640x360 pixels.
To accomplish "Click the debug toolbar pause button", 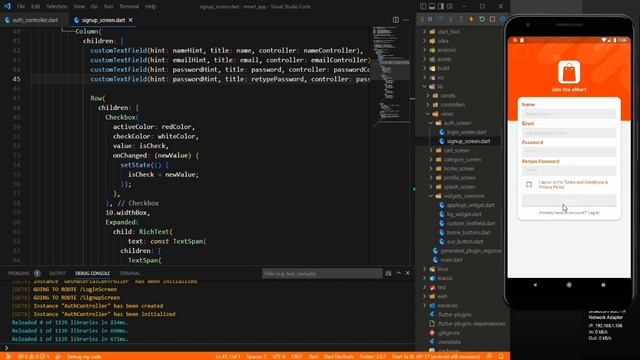I will (x=430, y=19).
